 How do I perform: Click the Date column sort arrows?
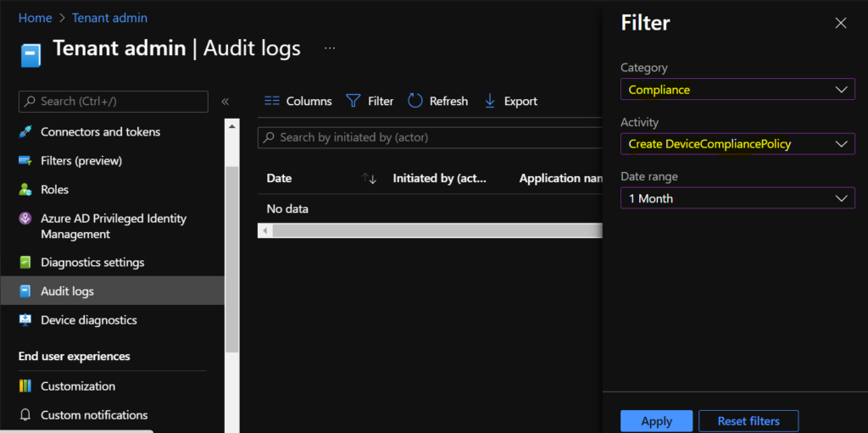pos(369,178)
